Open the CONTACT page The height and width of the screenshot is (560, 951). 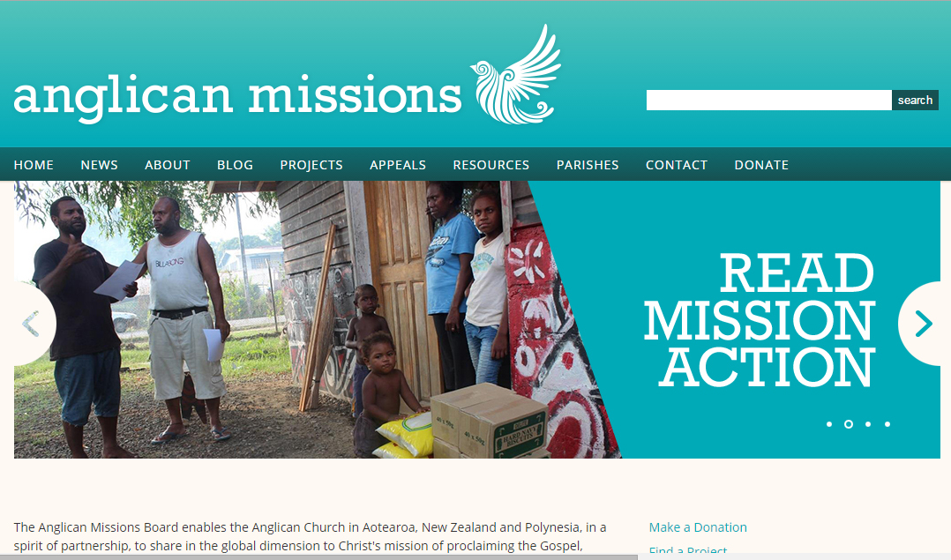pos(677,165)
